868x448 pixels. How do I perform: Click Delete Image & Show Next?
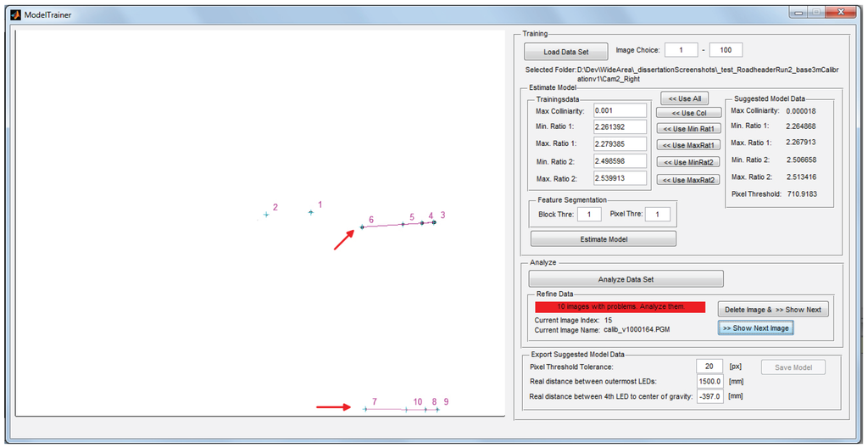[x=773, y=309]
